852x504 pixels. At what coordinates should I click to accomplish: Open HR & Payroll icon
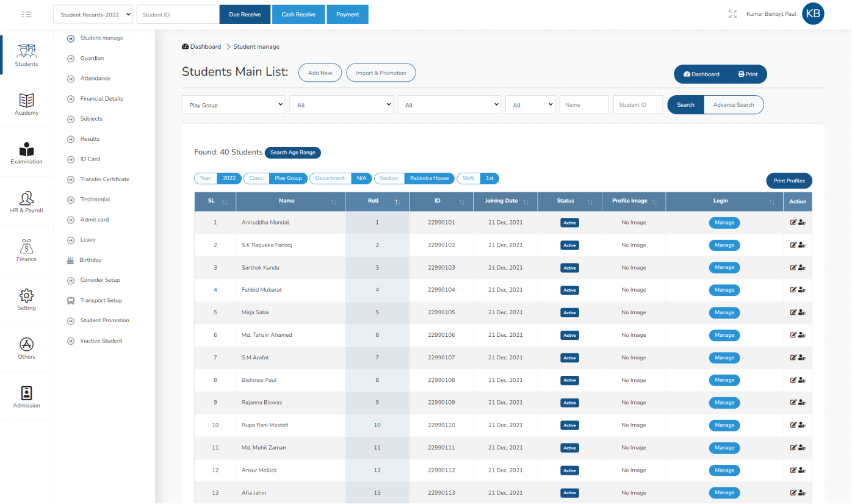(x=26, y=198)
